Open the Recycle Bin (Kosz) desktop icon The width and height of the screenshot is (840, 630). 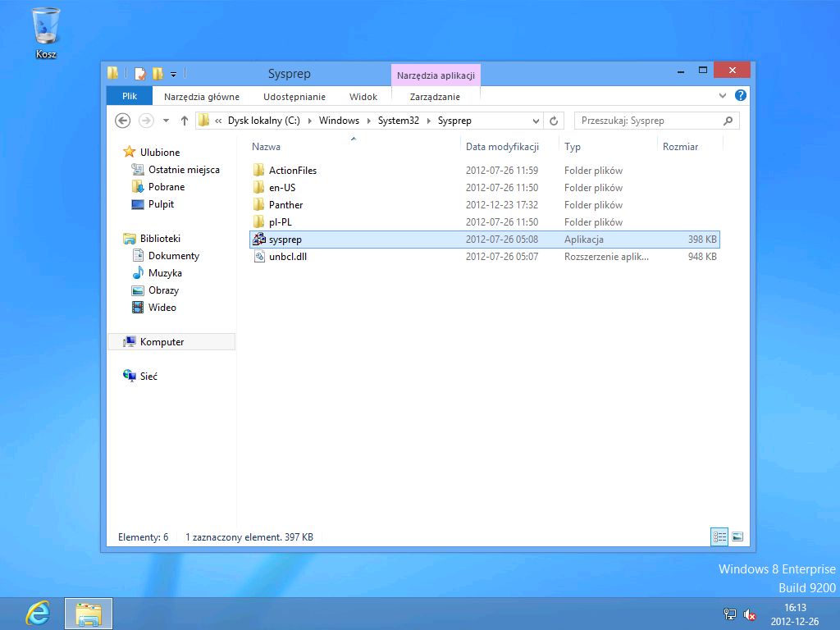[x=46, y=33]
